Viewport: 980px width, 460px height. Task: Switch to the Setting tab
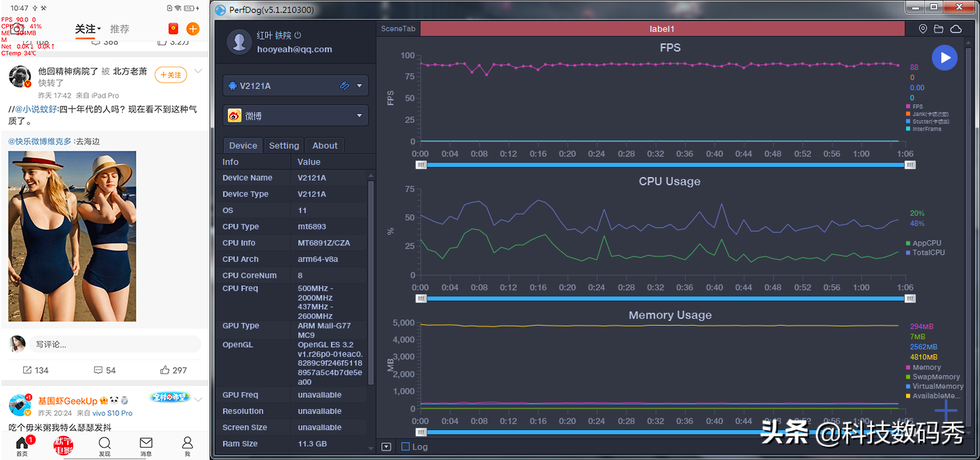[x=283, y=145]
